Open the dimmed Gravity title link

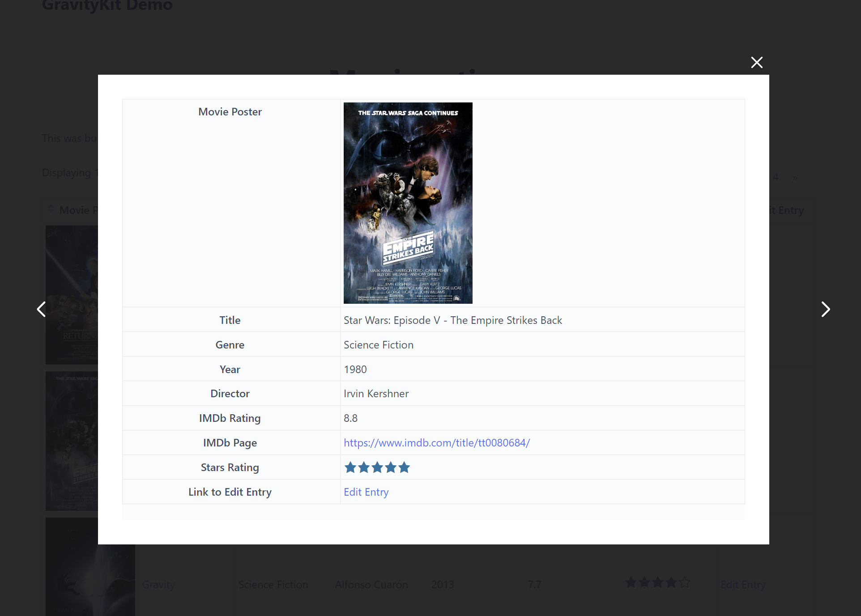point(158,585)
